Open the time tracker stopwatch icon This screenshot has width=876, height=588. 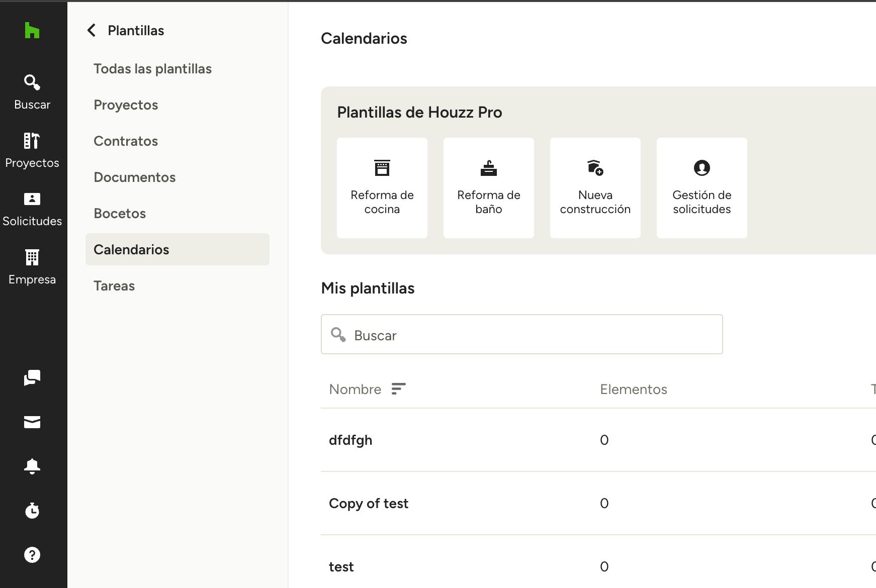point(32,511)
